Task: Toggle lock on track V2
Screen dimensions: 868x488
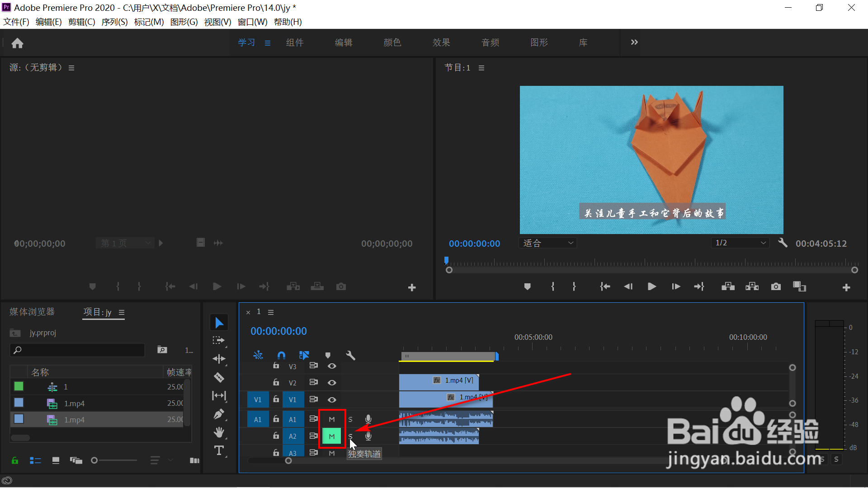Action: pos(276,382)
